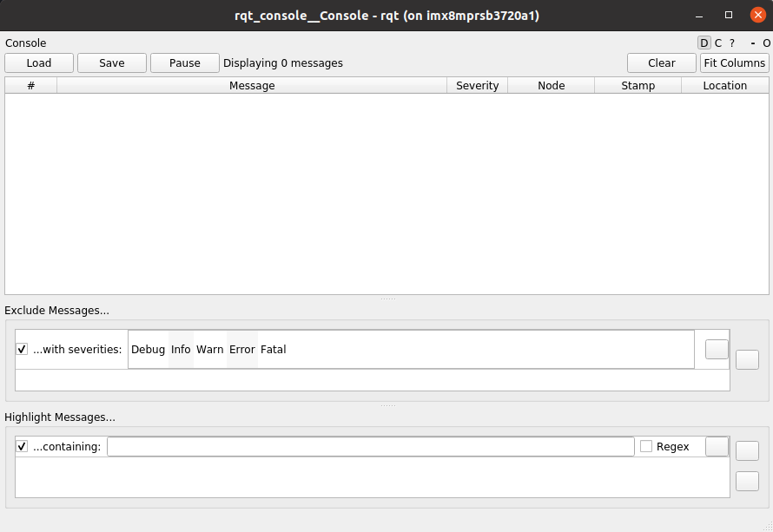Click the browse button beside the severities field
773x532 pixels.
(716, 349)
